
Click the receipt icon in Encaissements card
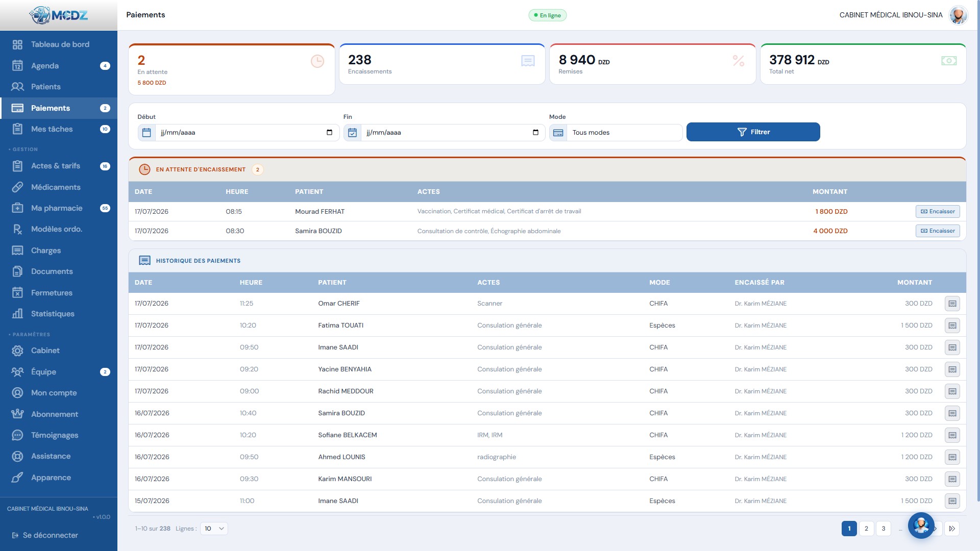[528, 61]
